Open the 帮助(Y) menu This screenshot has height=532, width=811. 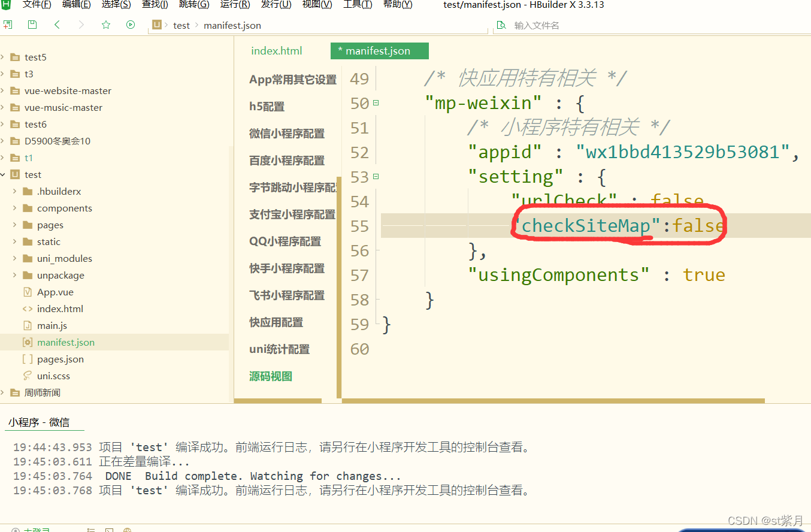point(398,5)
